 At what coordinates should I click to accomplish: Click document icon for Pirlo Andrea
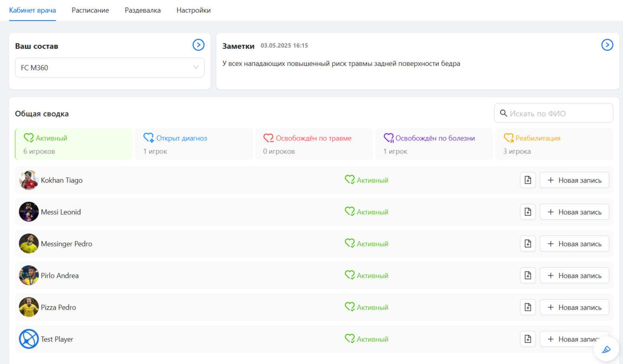[528, 275]
